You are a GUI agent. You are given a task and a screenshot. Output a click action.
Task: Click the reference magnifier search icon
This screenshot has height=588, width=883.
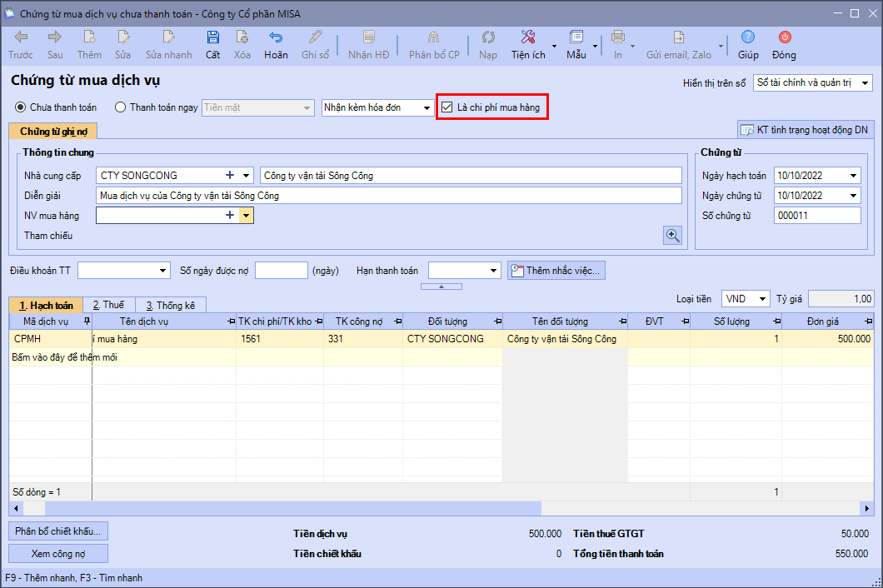pos(672,235)
